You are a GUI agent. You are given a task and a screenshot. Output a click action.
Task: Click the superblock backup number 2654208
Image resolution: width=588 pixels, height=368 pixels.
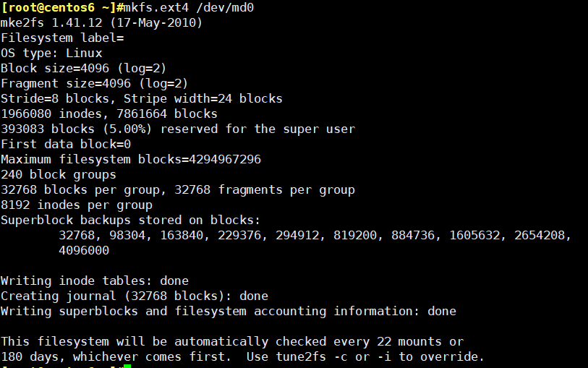pos(540,236)
